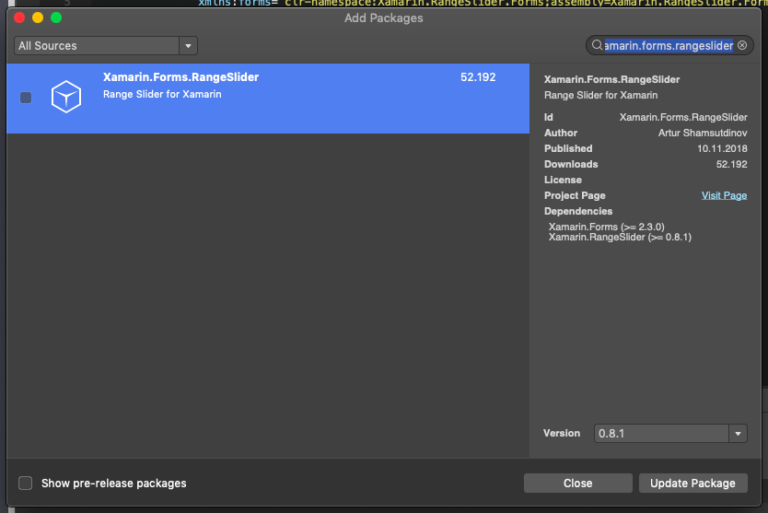Focus the package search input field
The height and width of the screenshot is (513, 768).
pyautogui.click(x=669, y=46)
